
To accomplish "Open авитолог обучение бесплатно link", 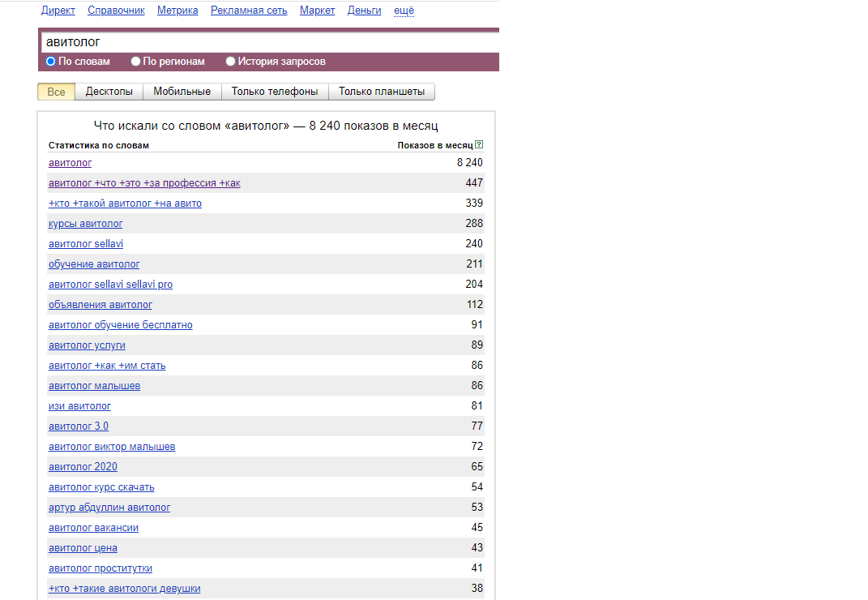I will coord(121,324).
